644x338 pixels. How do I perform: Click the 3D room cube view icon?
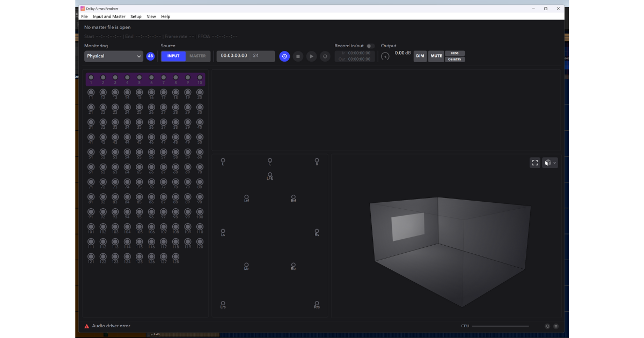click(x=547, y=163)
